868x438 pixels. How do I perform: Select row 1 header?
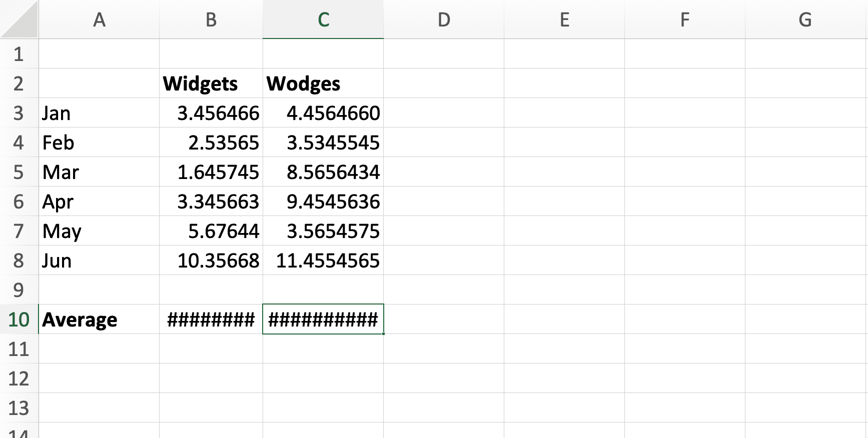point(19,53)
